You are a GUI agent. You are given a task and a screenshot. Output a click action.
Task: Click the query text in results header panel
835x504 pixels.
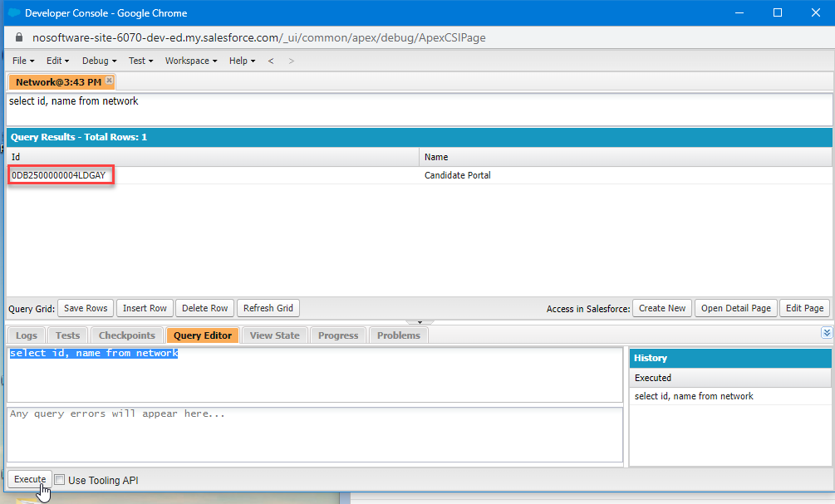73,101
